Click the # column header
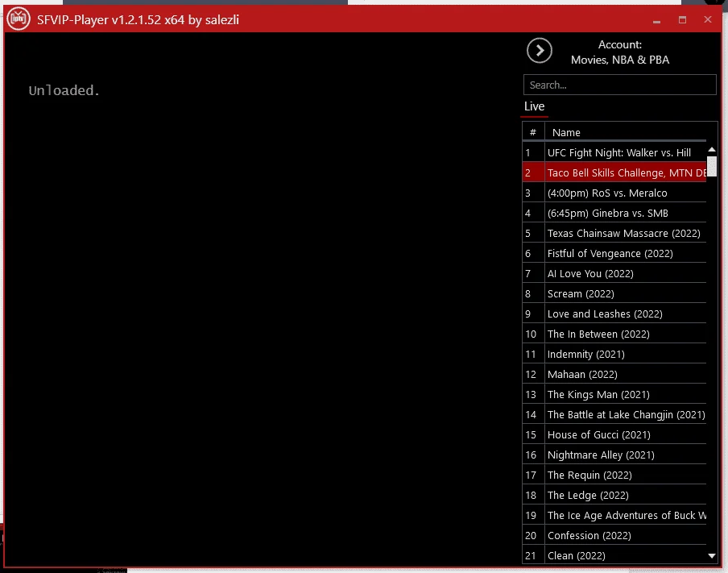This screenshot has width=728, height=573. pyautogui.click(x=533, y=132)
